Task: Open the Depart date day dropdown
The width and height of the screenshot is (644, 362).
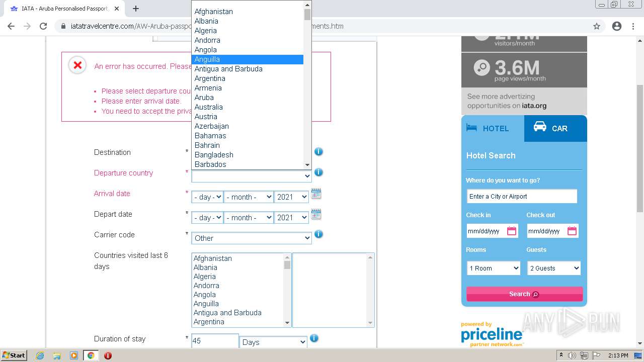Action: click(x=207, y=218)
